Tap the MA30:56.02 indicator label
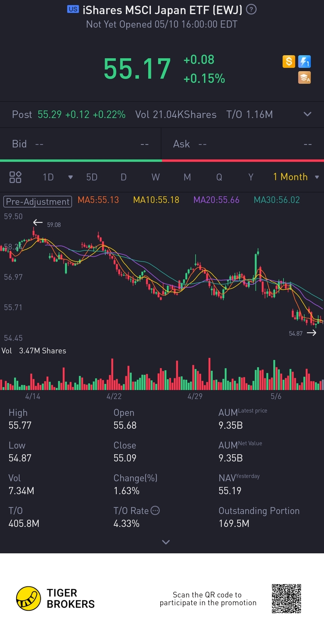The height and width of the screenshot is (644, 324). [x=277, y=200]
